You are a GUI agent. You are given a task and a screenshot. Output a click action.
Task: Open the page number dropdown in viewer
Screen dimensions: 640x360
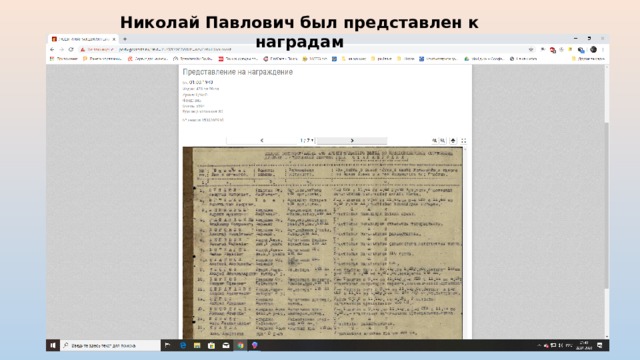[x=307, y=140]
